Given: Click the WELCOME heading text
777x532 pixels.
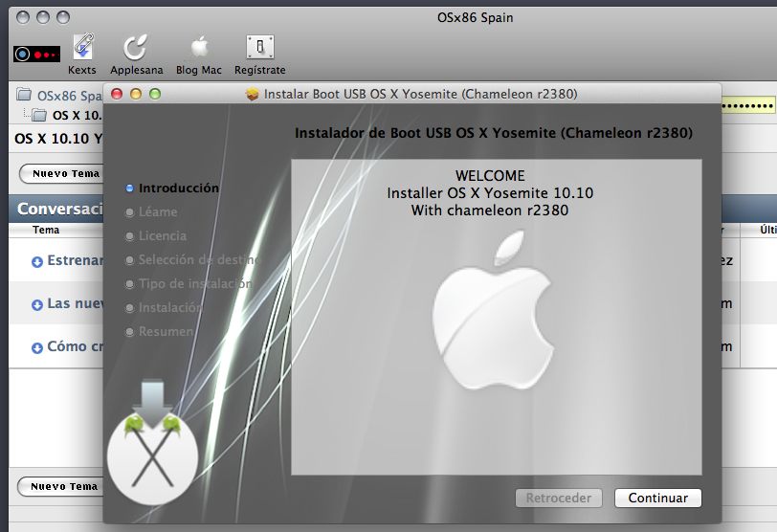Looking at the screenshot, I should (x=490, y=176).
